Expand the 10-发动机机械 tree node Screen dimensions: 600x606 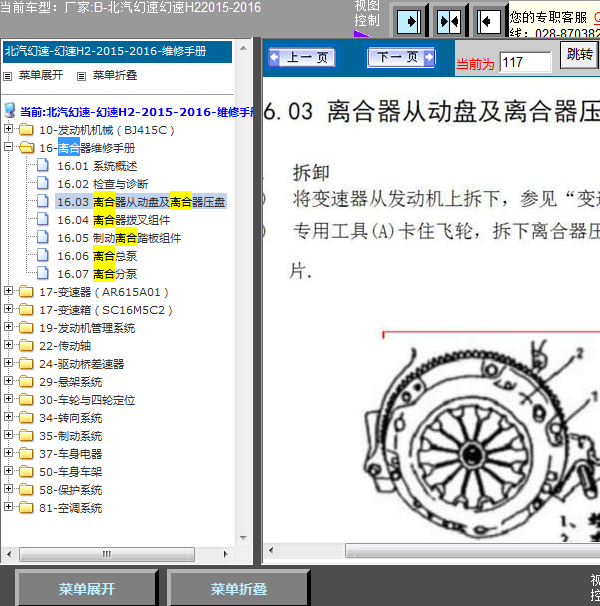tap(9, 129)
